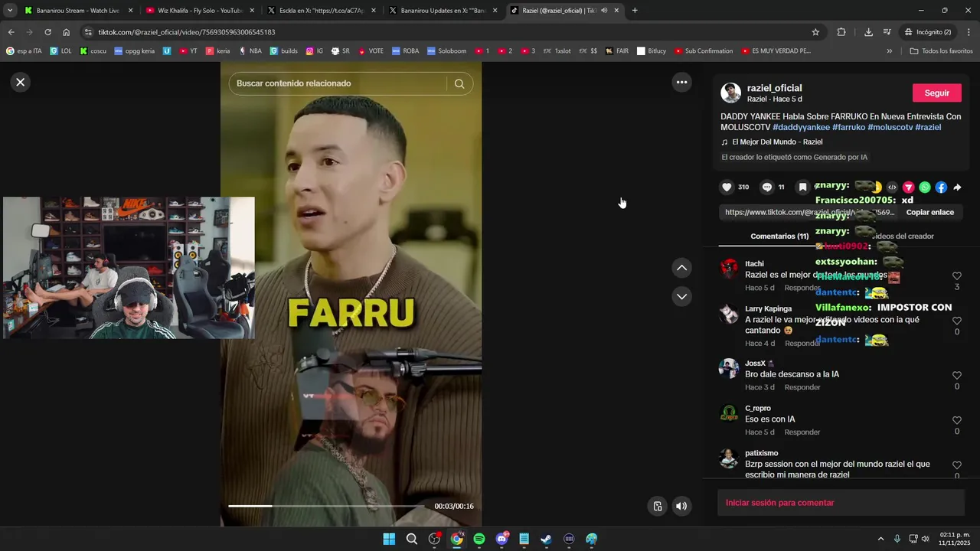The height and width of the screenshot is (551, 980).
Task: Seek on the video progress bar
Action: [x=327, y=506]
